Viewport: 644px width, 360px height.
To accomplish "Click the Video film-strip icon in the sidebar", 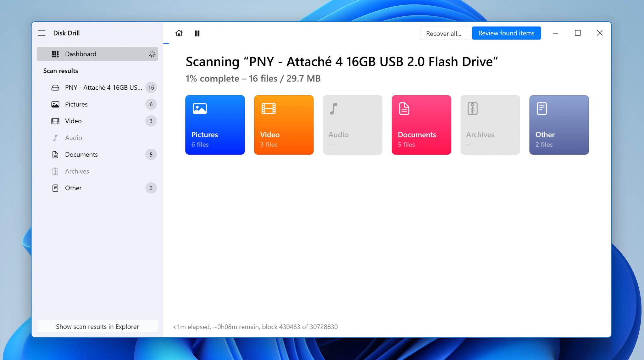I will coord(55,121).
